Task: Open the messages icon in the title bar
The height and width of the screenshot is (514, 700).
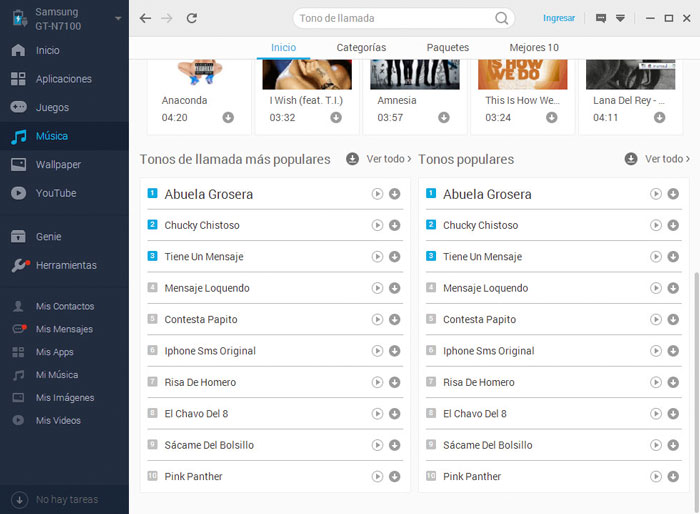Action: pyautogui.click(x=601, y=18)
